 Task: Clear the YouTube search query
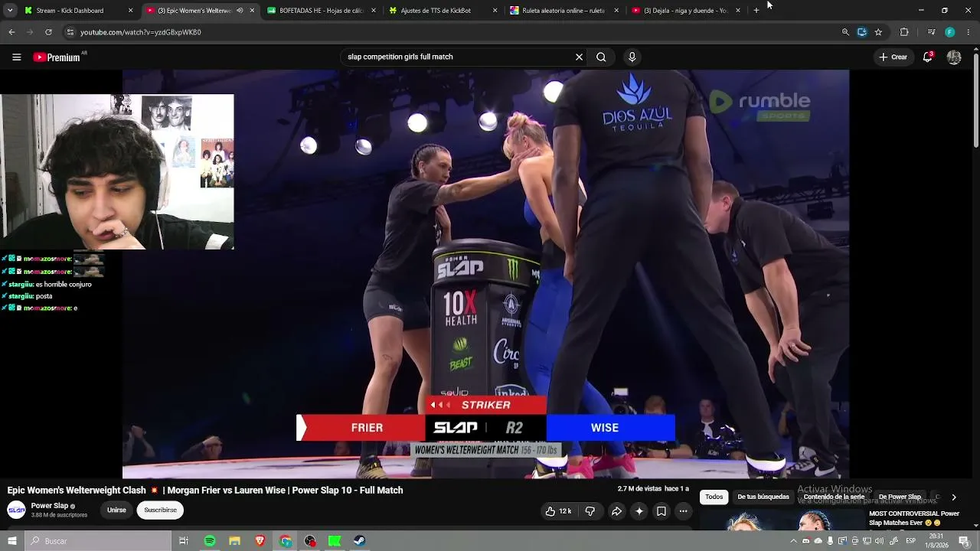(579, 57)
